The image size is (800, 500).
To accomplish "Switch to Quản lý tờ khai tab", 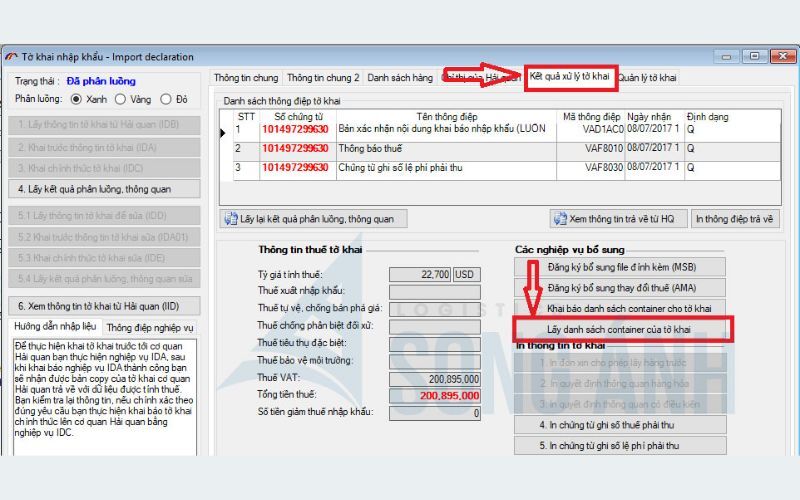I will tap(647, 78).
